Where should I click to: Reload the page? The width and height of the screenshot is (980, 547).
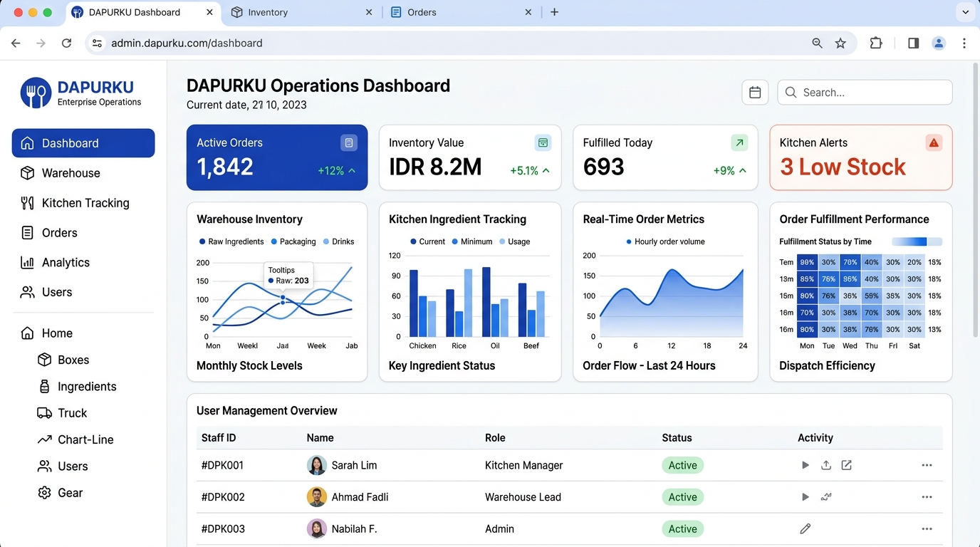pos(66,43)
